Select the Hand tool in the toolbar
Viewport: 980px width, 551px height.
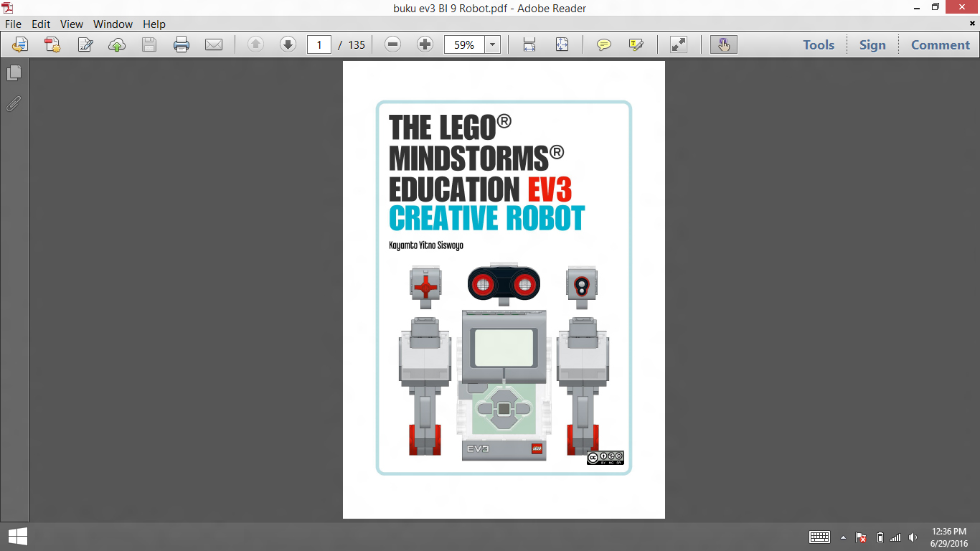pos(723,44)
